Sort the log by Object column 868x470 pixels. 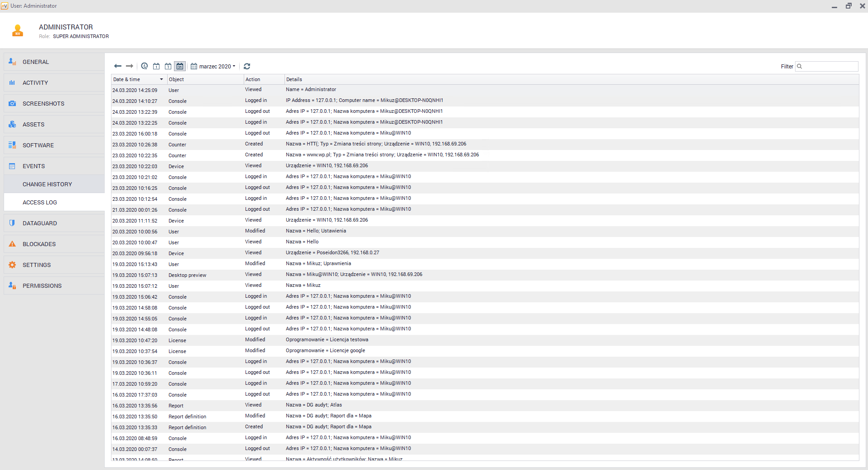click(x=205, y=79)
